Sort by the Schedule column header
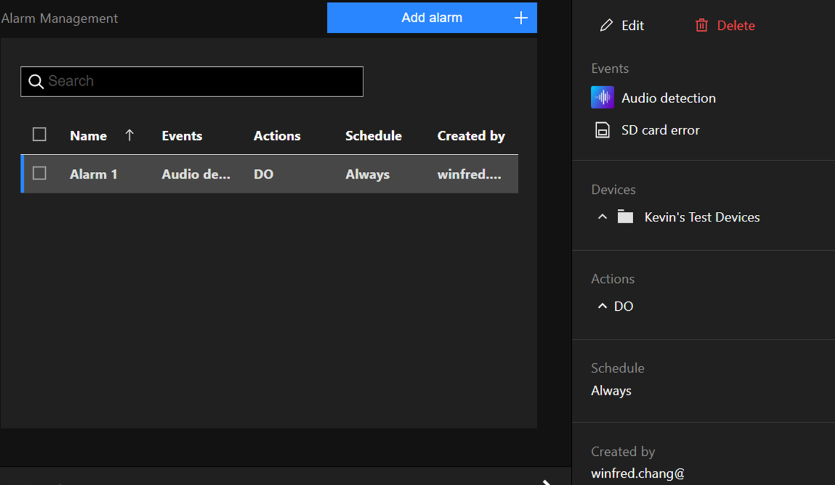Image resolution: width=835 pixels, height=485 pixels. click(x=373, y=136)
